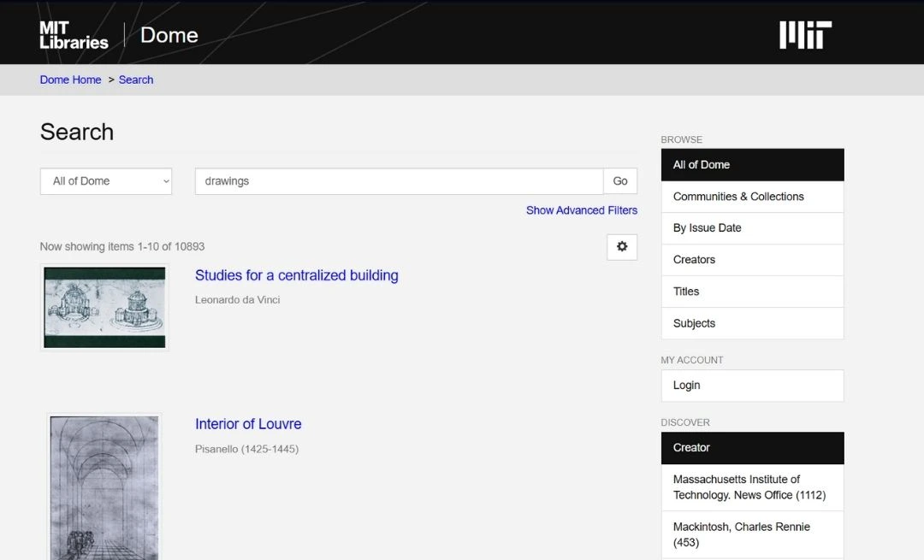This screenshot has height=560, width=924.
Task: Go to Dome Home breadcrumb
Action: pyautogui.click(x=70, y=80)
